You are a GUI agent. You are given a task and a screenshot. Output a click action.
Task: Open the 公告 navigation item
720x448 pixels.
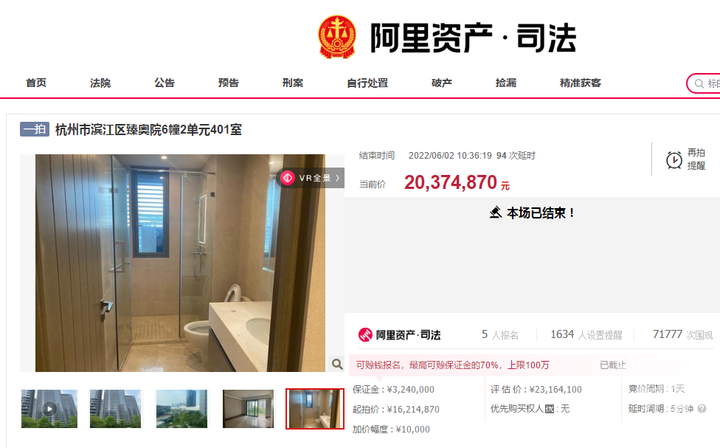coord(164,83)
